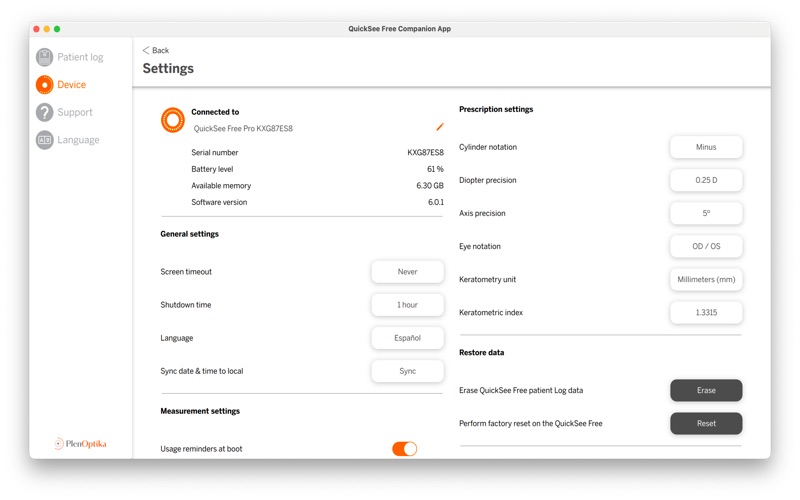
Task: Click the Usage reminders at boot label
Action: click(x=201, y=449)
